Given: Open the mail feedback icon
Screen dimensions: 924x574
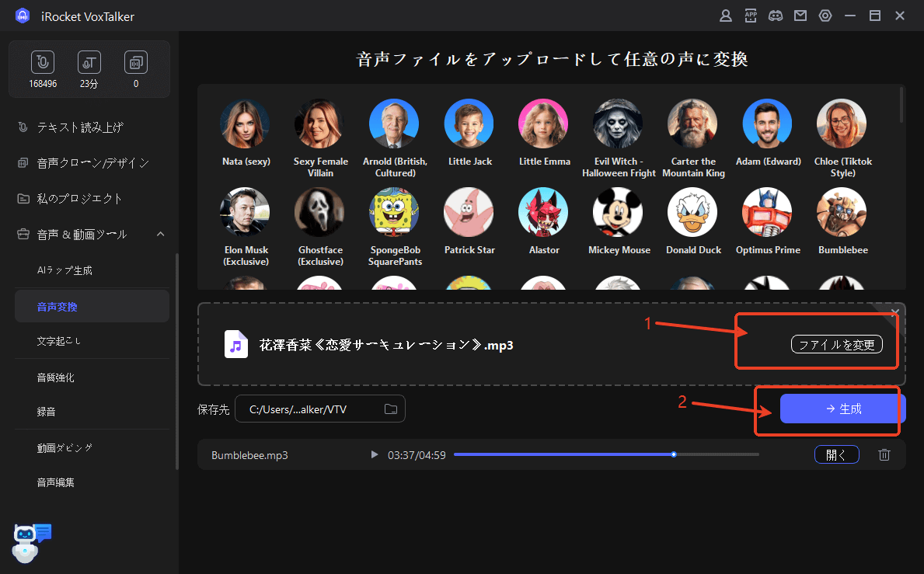Looking at the screenshot, I should point(800,16).
